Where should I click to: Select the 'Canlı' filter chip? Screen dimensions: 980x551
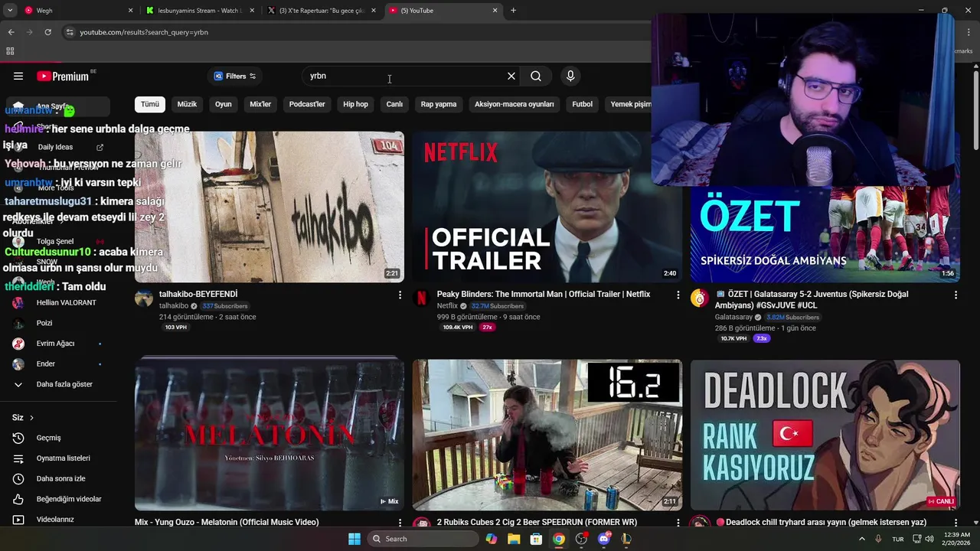[x=394, y=104]
